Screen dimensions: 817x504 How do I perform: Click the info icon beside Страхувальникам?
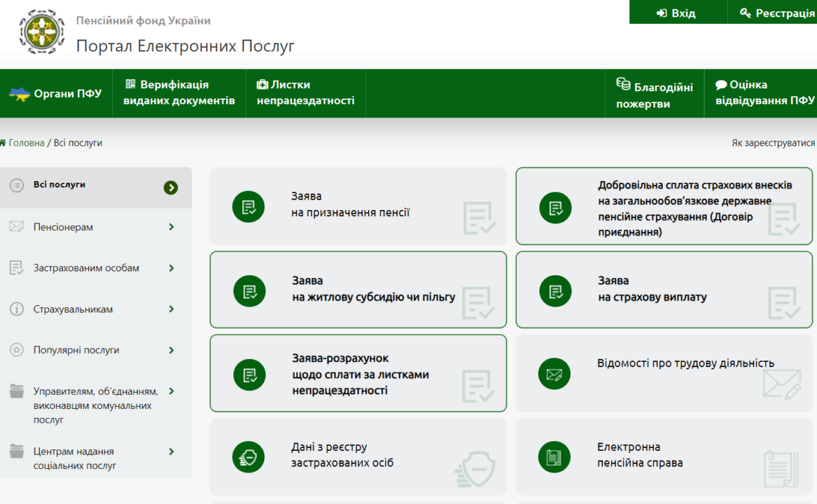coord(17,309)
